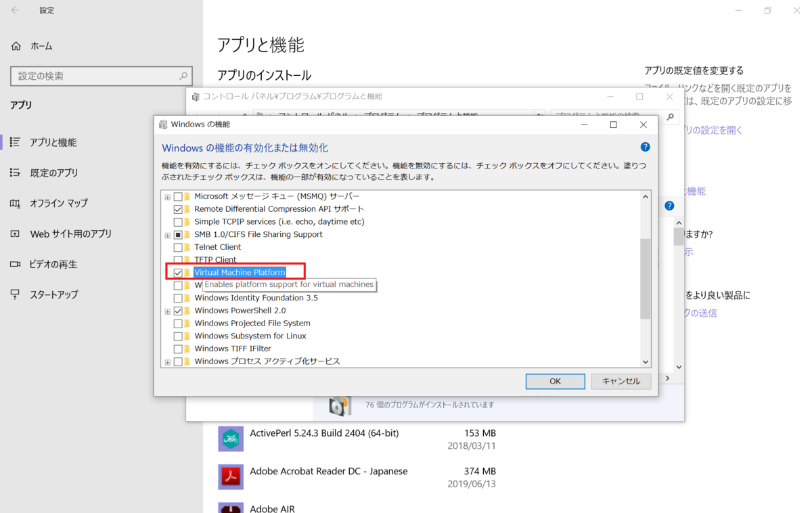812x513 pixels.
Task: Click the 既定のアプリ sidebar icon
Action: (15, 173)
